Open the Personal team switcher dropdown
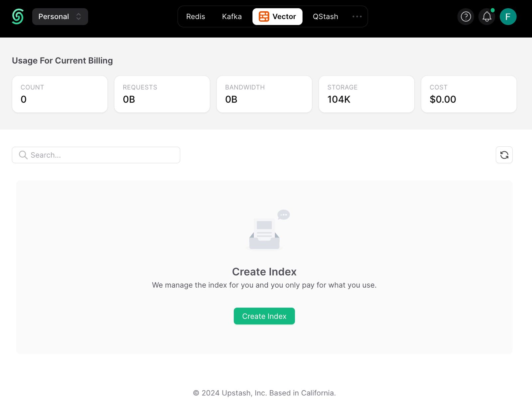This screenshot has height=411, width=532. [60, 17]
